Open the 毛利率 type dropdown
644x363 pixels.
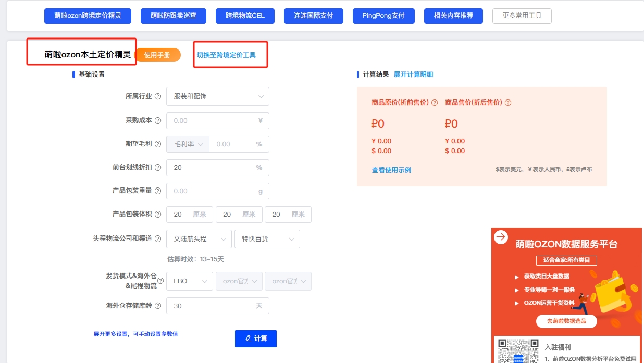click(x=188, y=144)
